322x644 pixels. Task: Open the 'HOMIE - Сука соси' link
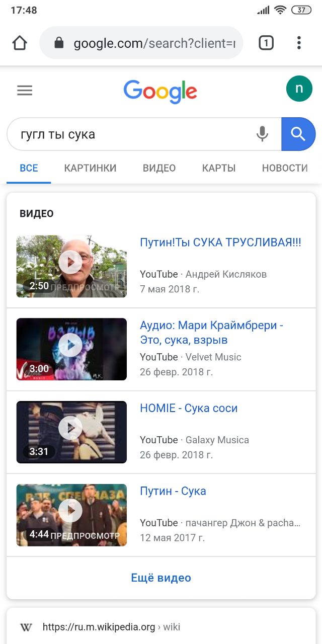tap(189, 408)
